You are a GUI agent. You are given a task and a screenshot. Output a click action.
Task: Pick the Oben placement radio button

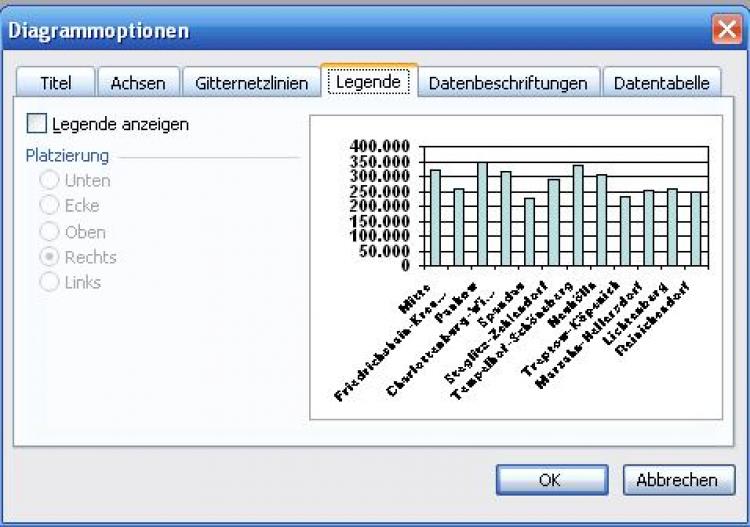pos(49,232)
